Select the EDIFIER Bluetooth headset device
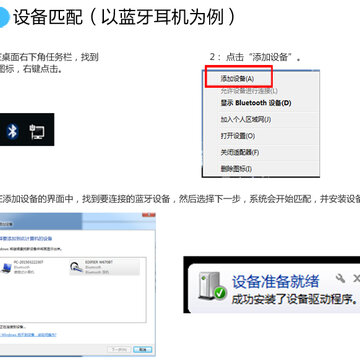 point(104,267)
